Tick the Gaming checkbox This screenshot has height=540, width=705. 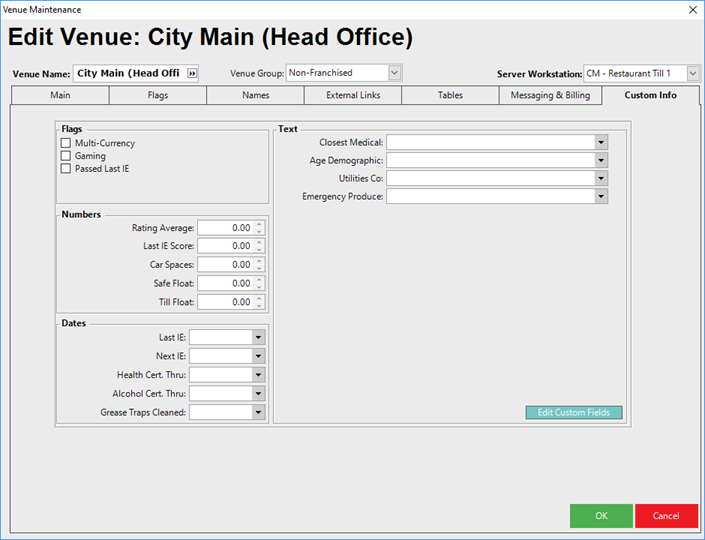click(66, 156)
